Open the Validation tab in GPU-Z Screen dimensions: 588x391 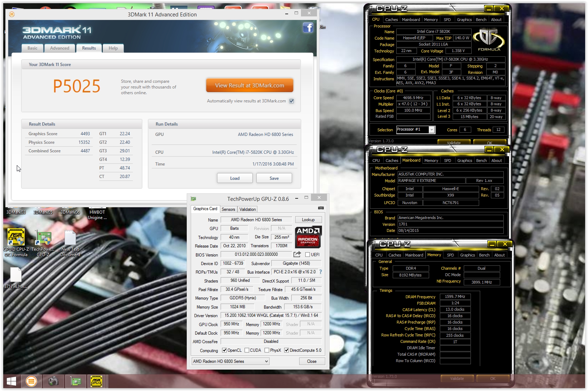[x=247, y=209]
